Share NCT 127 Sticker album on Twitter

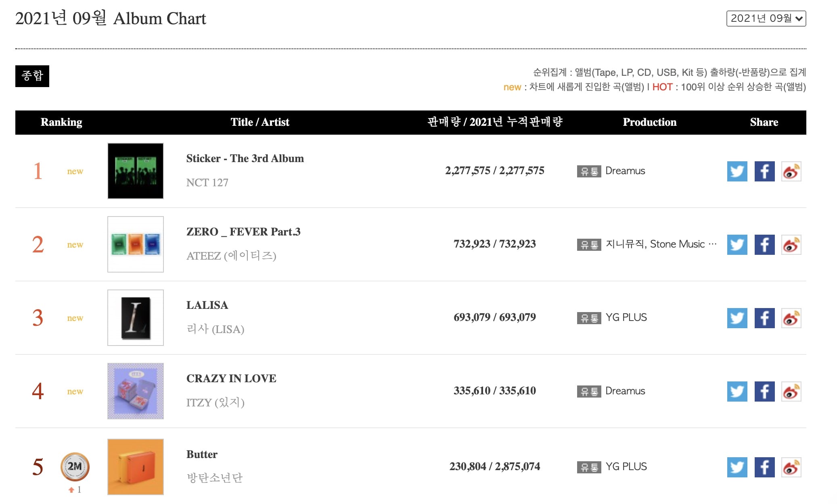737,171
